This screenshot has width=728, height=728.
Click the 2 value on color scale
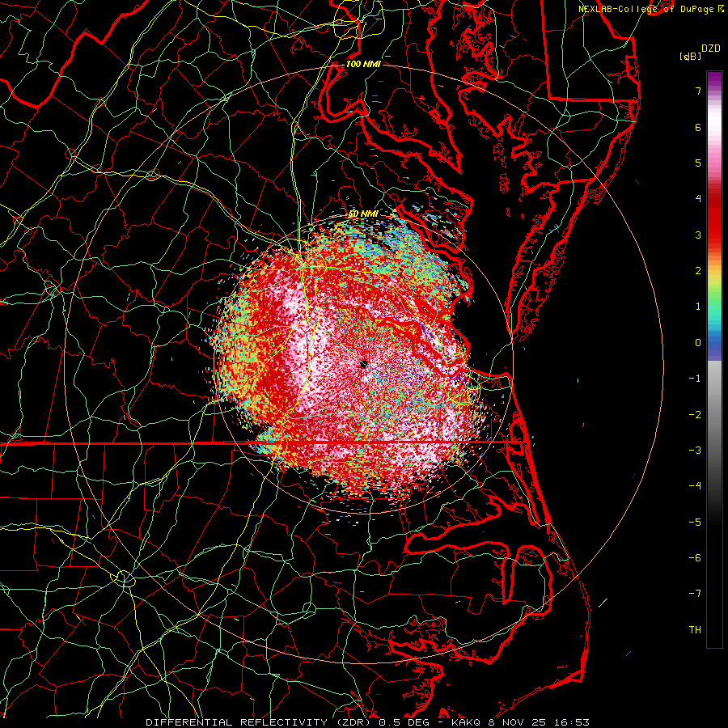point(698,271)
